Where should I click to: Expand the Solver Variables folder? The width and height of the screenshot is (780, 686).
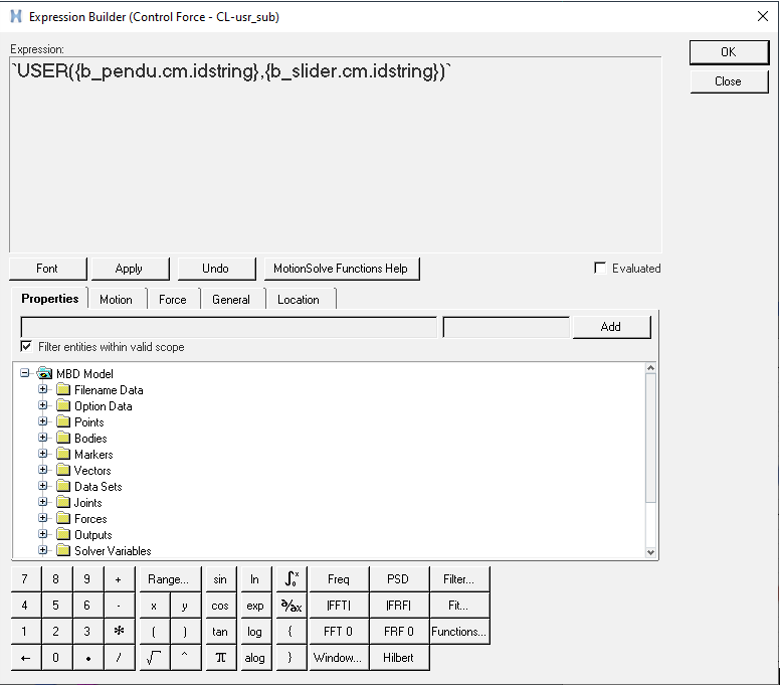43,551
